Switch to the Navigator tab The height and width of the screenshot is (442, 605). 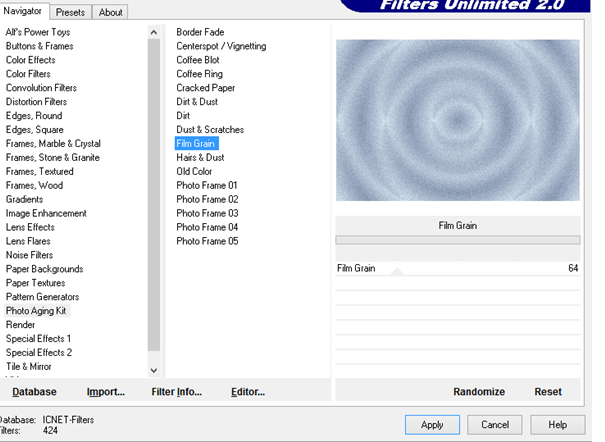point(23,11)
